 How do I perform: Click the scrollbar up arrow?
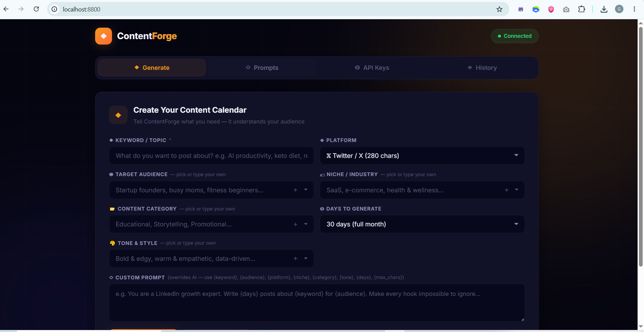pyautogui.click(x=641, y=23)
